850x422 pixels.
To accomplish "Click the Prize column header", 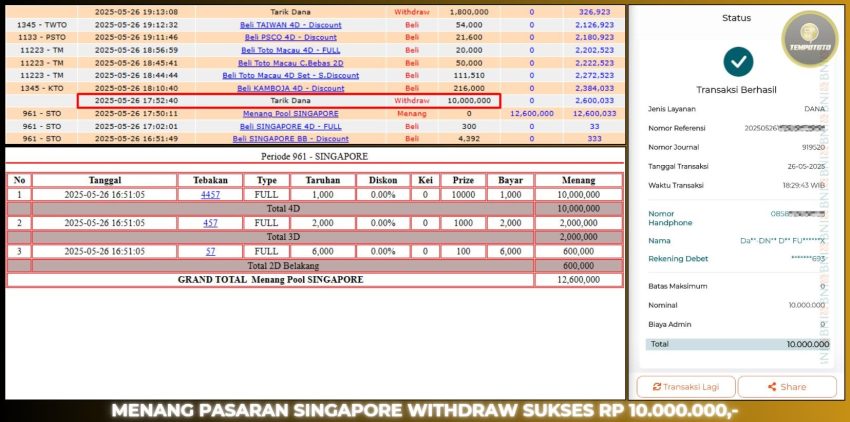I will pyautogui.click(x=463, y=180).
